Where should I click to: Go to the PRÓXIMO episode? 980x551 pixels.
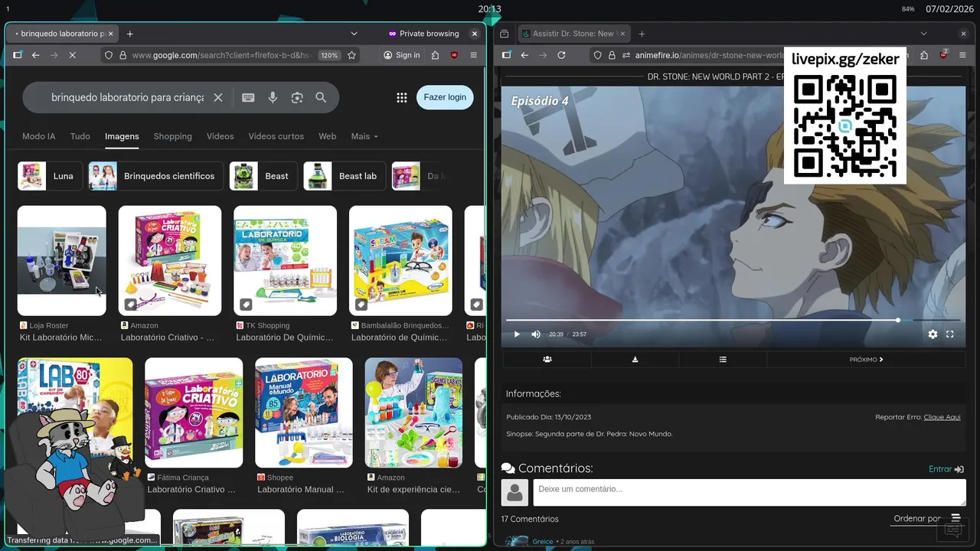pos(866,359)
